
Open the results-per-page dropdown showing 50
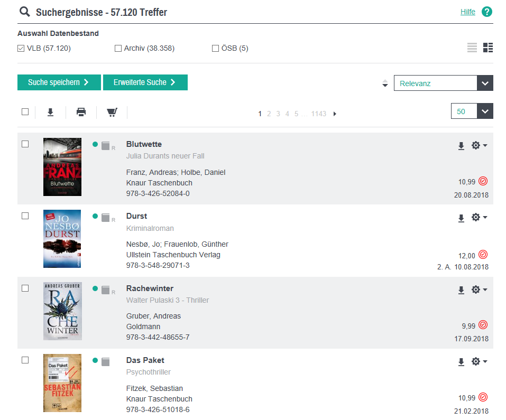pyautogui.click(x=485, y=111)
